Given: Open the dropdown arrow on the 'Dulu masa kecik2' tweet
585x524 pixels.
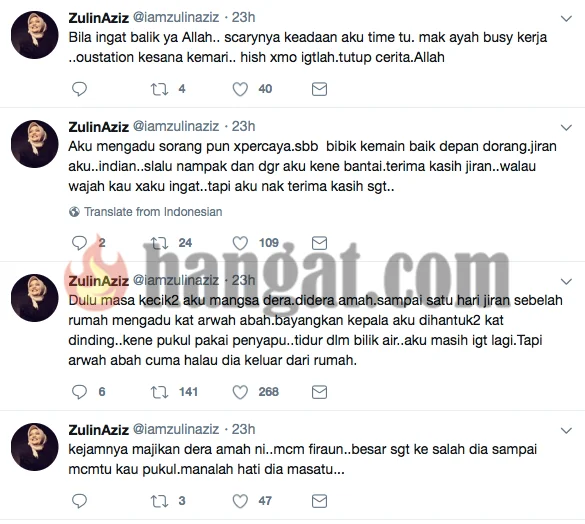Looking at the screenshot, I should pos(566,281).
